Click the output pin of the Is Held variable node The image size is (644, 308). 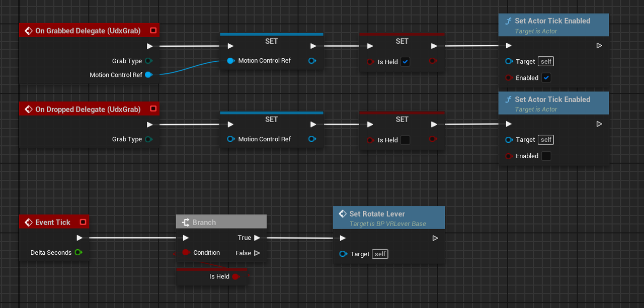[235, 276]
